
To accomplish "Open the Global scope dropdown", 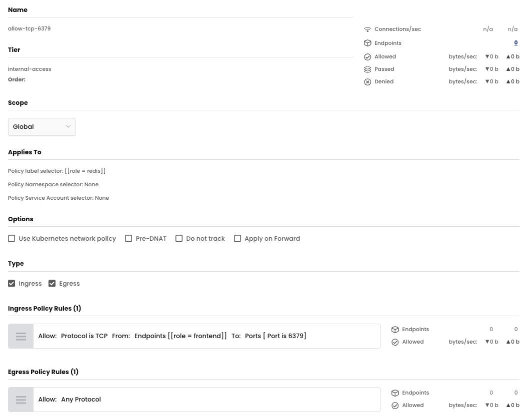I will point(41,127).
